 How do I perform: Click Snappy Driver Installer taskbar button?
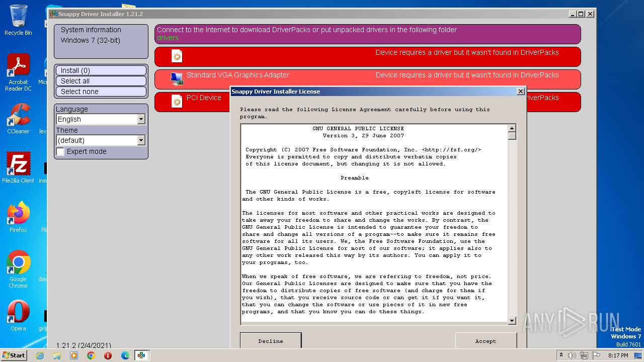pos(142,355)
